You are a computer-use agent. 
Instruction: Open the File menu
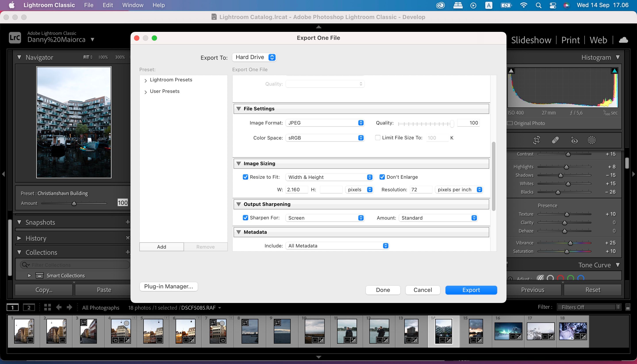[x=89, y=5]
